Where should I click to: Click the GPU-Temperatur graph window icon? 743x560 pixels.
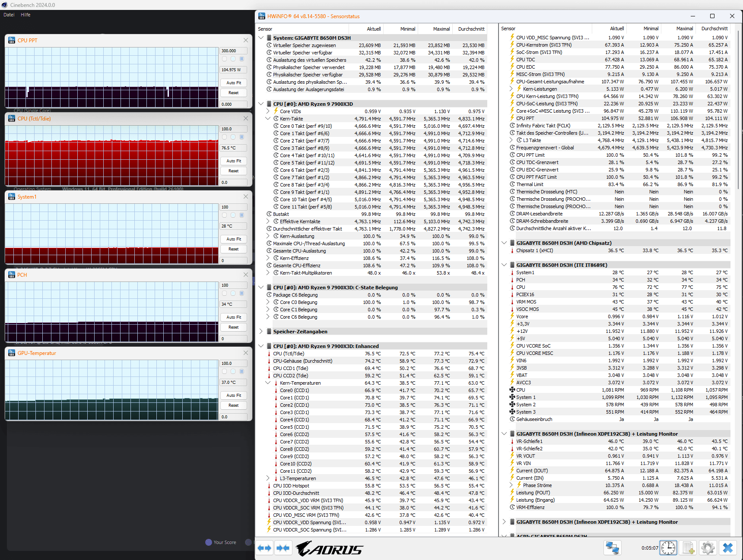[12, 353]
